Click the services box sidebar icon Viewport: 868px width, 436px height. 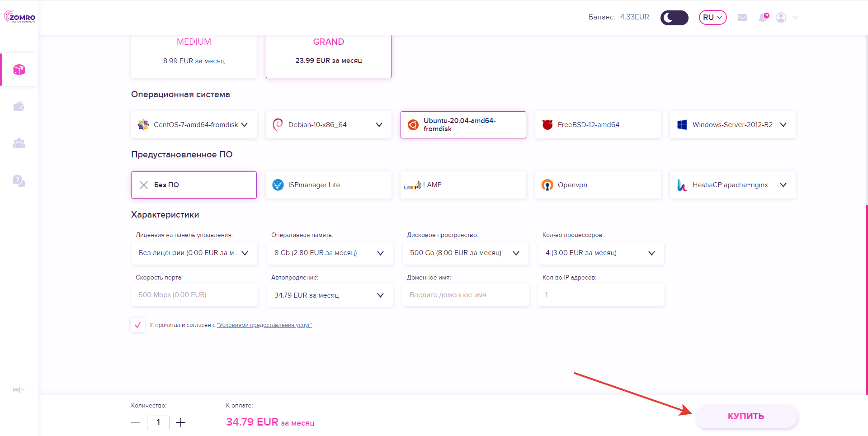(19, 70)
